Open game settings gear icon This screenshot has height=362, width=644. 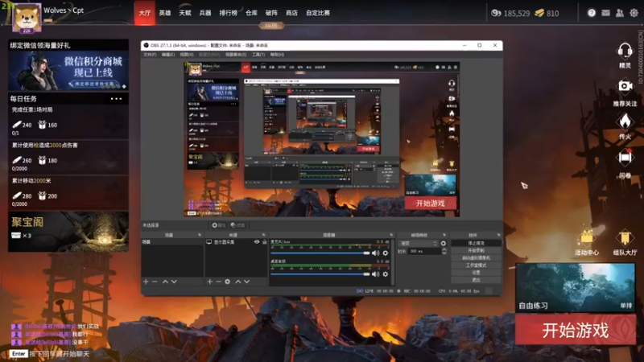[x=634, y=13]
